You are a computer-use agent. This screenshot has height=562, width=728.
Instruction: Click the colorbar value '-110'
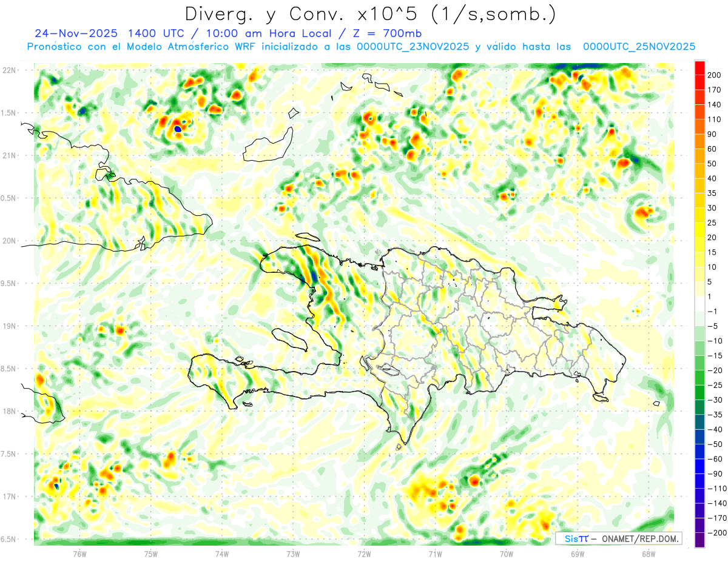(x=718, y=489)
